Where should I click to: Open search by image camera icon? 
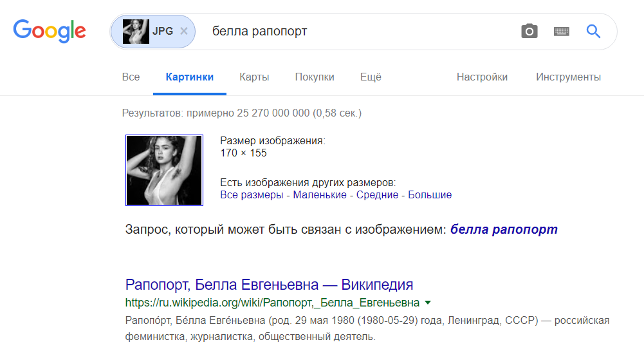[529, 31]
